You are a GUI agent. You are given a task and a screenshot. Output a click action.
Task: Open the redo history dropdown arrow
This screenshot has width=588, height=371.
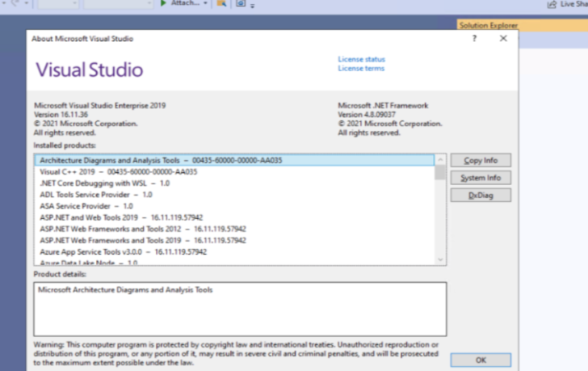pos(27,3)
